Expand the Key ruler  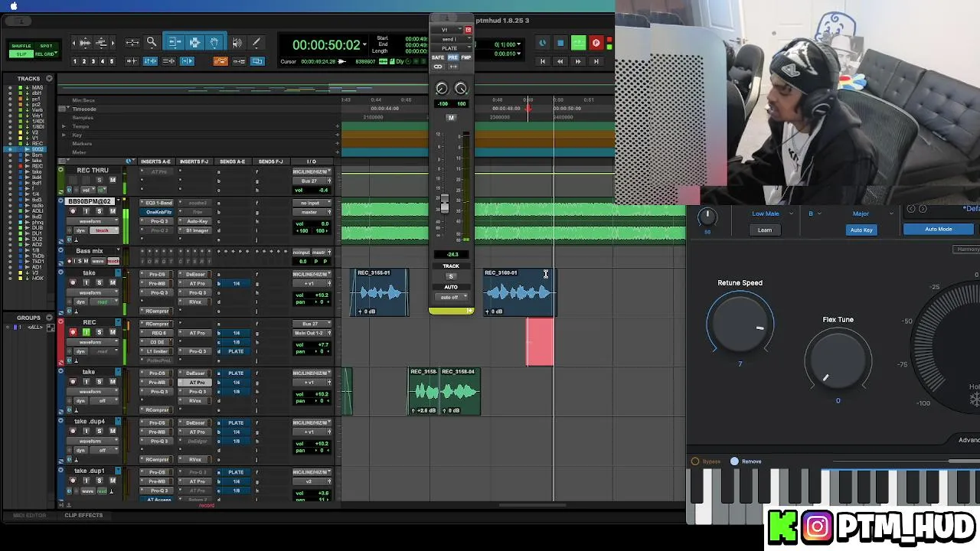point(64,135)
